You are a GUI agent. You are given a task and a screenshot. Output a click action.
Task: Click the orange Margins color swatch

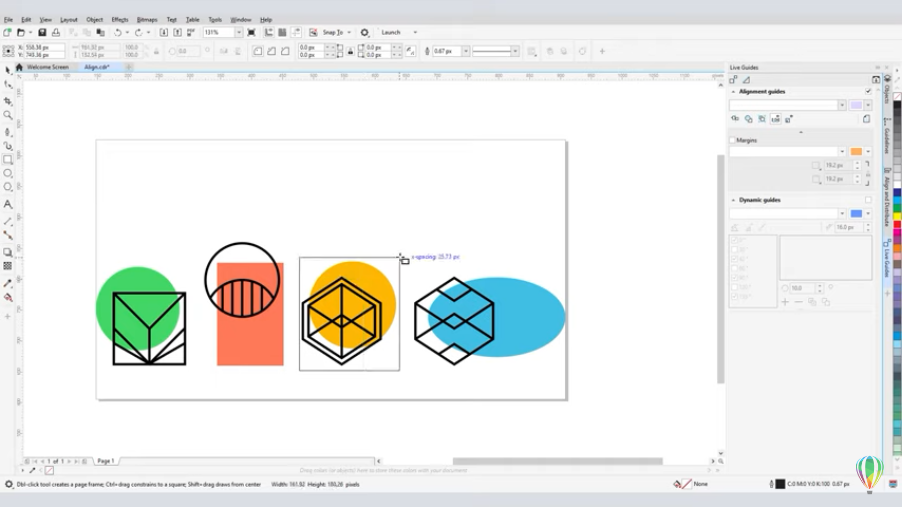[856, 151]
